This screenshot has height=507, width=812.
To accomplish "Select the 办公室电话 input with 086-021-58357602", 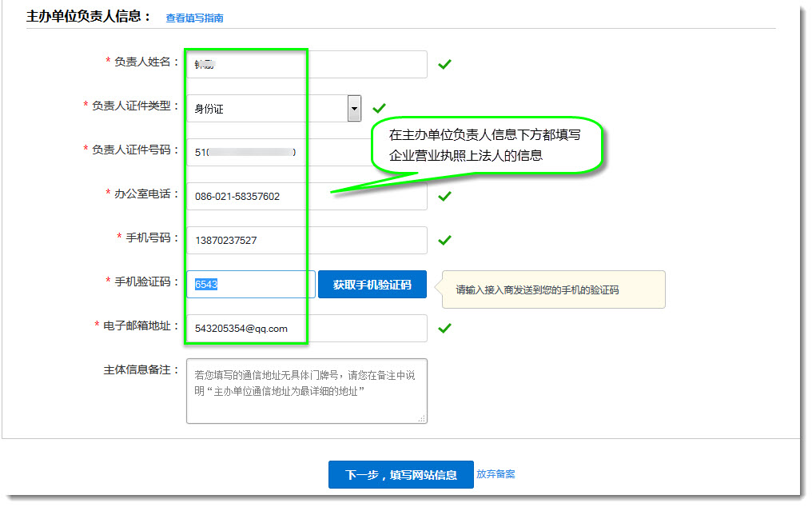I will (306, 196).
